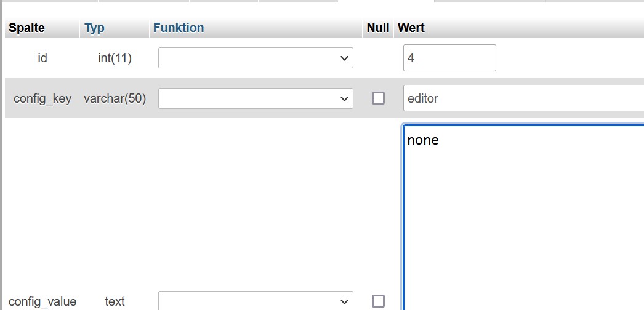Click the Null column header
This screenshot has width=644, height=310.
pyautogui.click(x=377, y=28)
